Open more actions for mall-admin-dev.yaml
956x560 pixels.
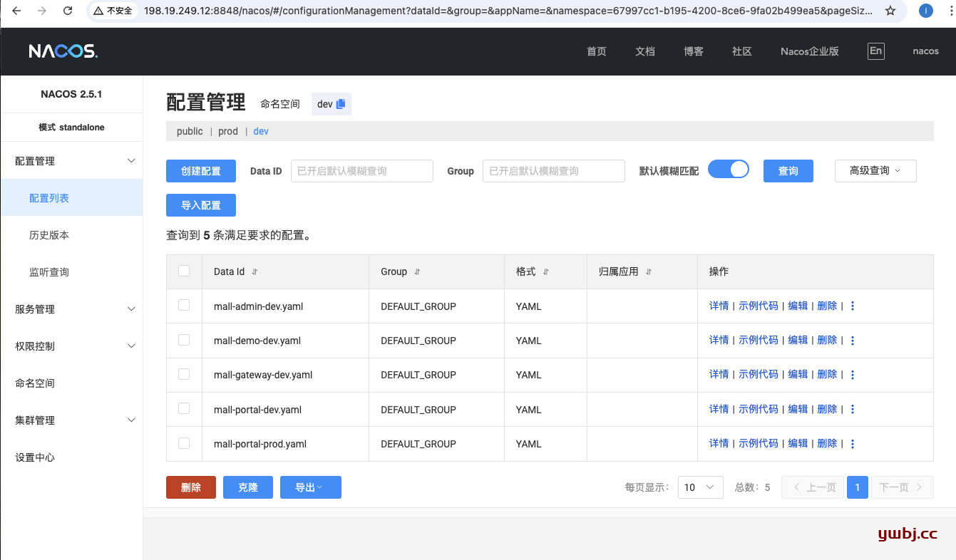853,306
